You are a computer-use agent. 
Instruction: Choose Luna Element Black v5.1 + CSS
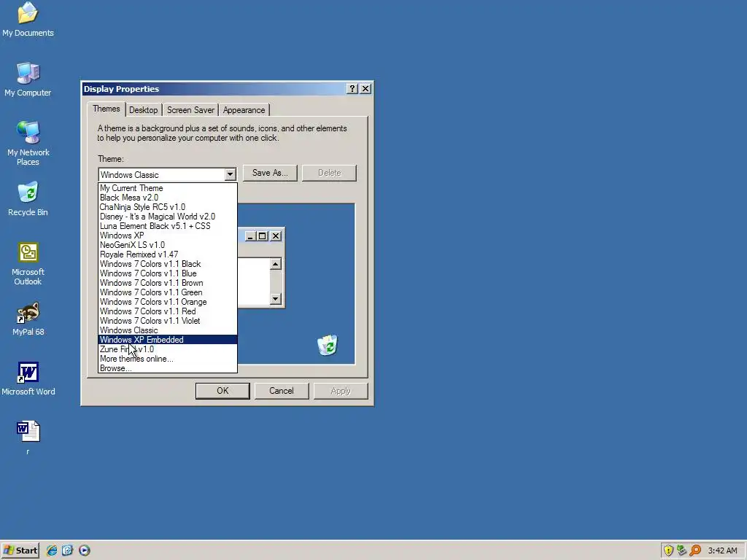(x=168, y=226)
